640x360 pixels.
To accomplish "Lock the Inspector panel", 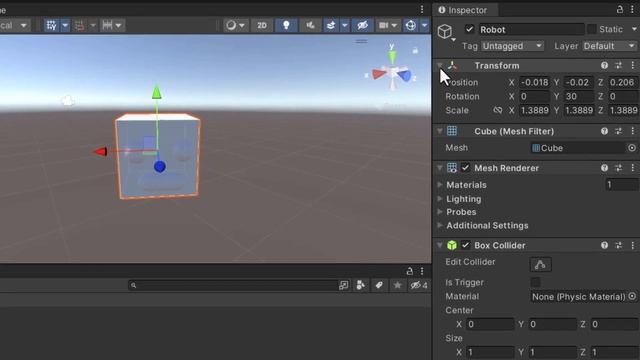I will pos(620,9).
